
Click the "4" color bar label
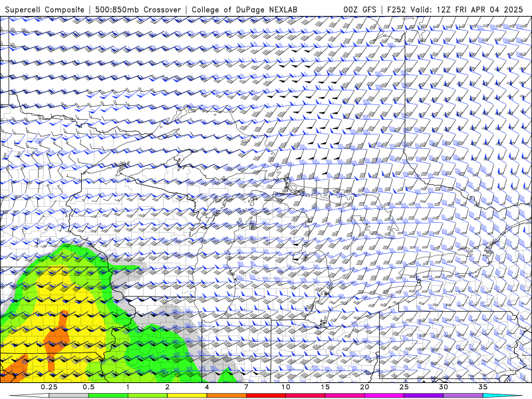pyautogui.click(x=207, y=387)
